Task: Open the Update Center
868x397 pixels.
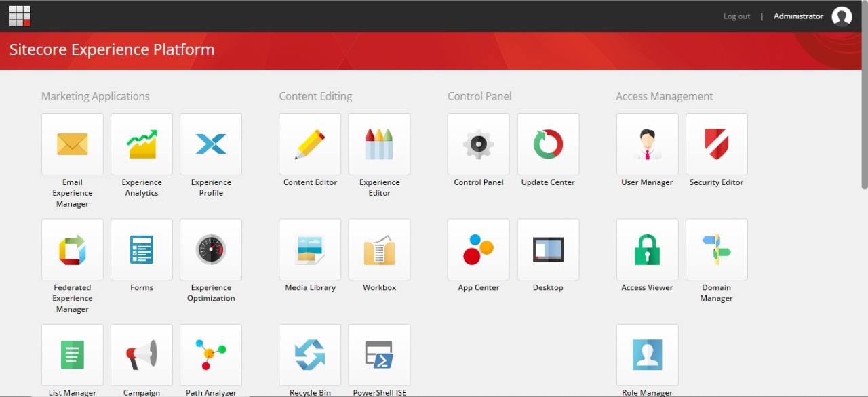Action: pos(548,144)
